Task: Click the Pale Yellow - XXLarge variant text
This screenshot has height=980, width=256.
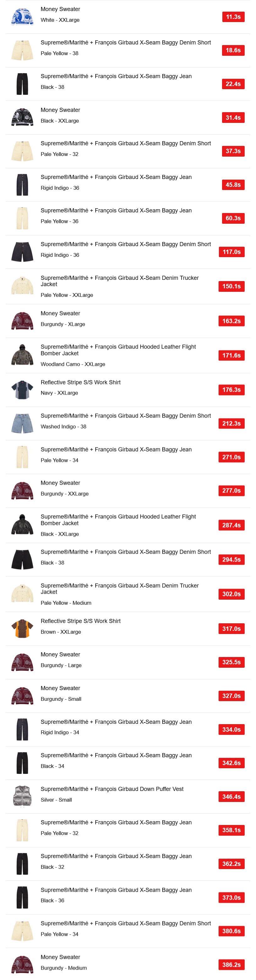Action: pos(67,295)
